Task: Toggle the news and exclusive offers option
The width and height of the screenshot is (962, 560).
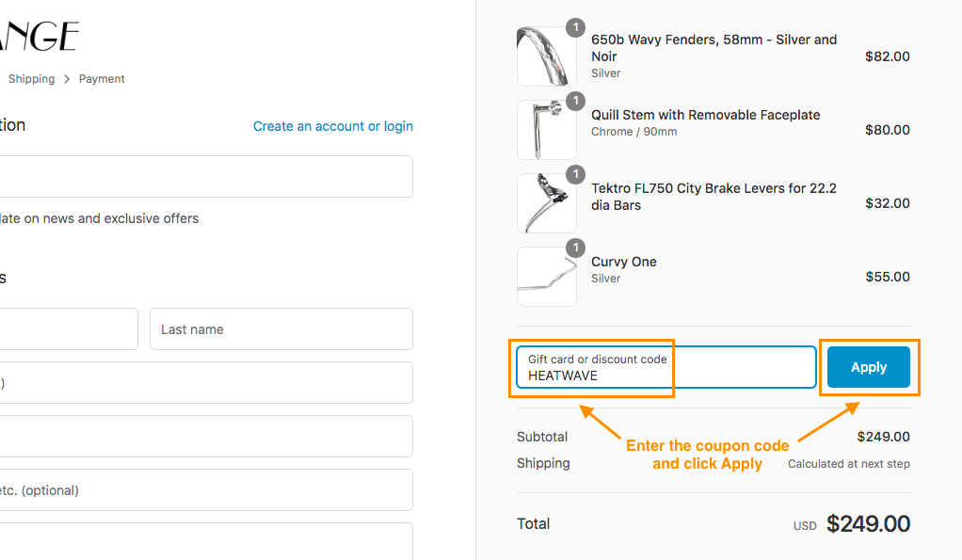Action: [x=94, y=218]
